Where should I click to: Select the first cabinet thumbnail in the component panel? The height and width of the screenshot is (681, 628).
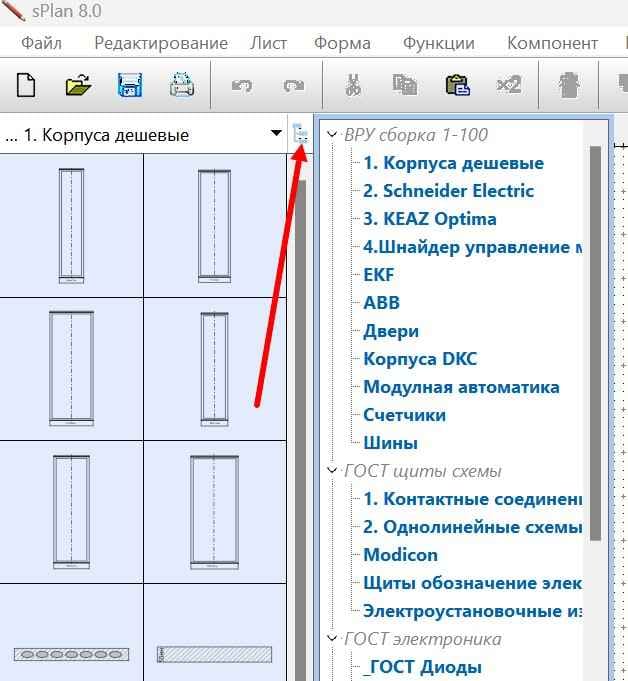point(71,226)
